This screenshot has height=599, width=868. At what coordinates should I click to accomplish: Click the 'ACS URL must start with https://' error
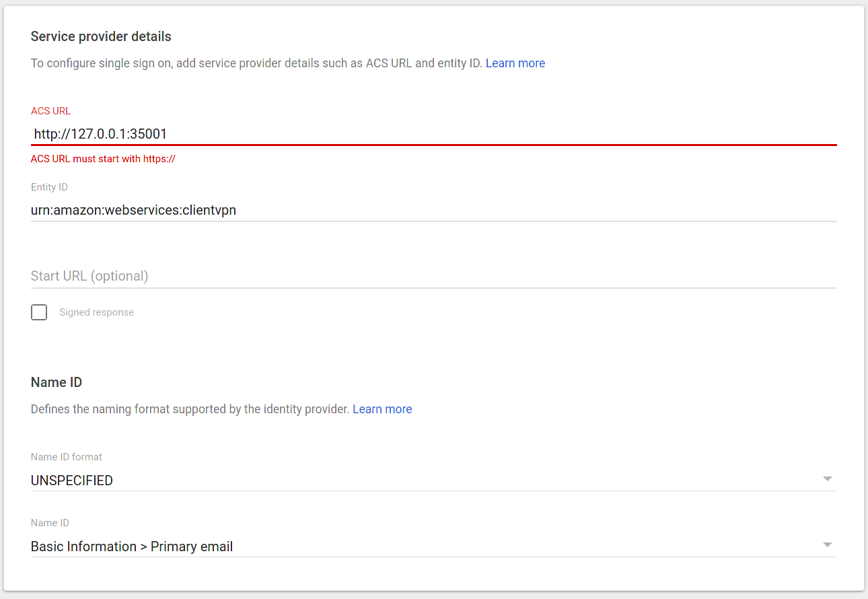(103, 159)
